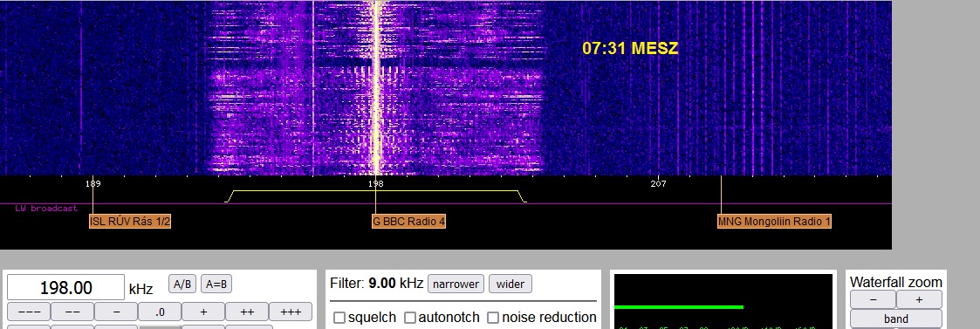Viewport: 980px width, 329px height.
Task: Swap VFOs with the A/B button
Action: (182, 284)
